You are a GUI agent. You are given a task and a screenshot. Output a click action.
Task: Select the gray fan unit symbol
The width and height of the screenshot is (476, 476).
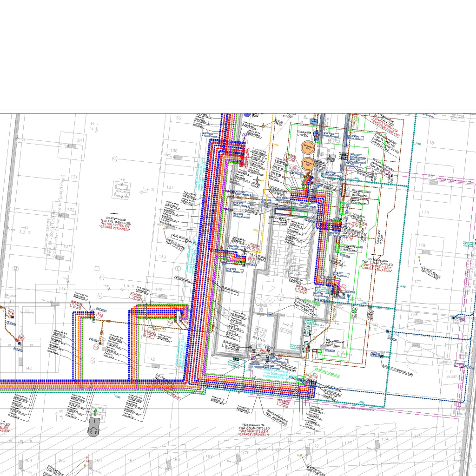click(94, 428)
